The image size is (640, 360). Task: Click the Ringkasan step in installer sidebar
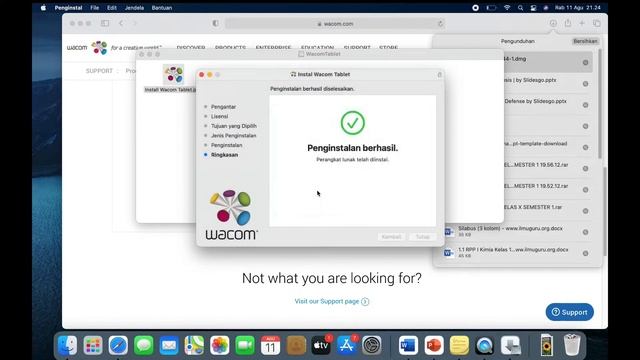(224, 155)
